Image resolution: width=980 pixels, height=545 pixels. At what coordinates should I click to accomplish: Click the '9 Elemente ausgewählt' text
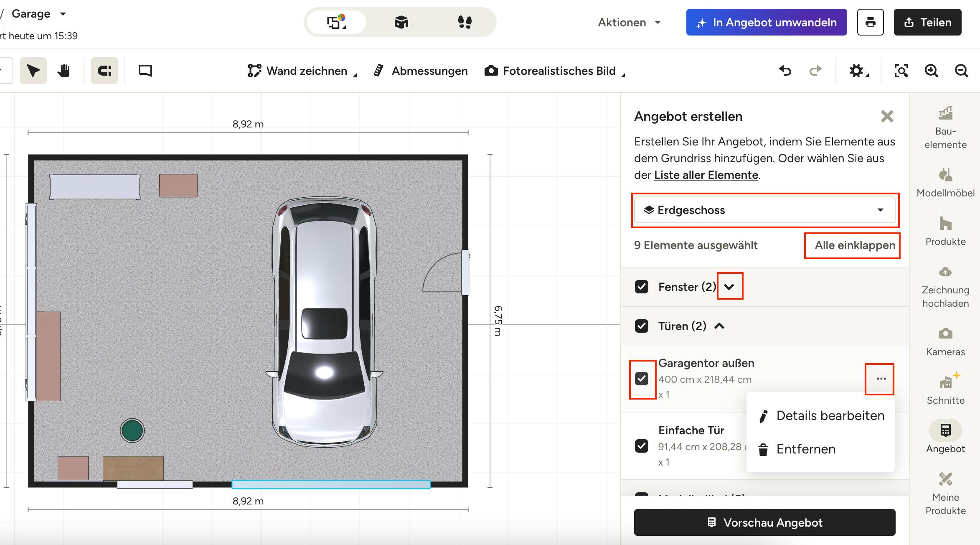point(696,245)
